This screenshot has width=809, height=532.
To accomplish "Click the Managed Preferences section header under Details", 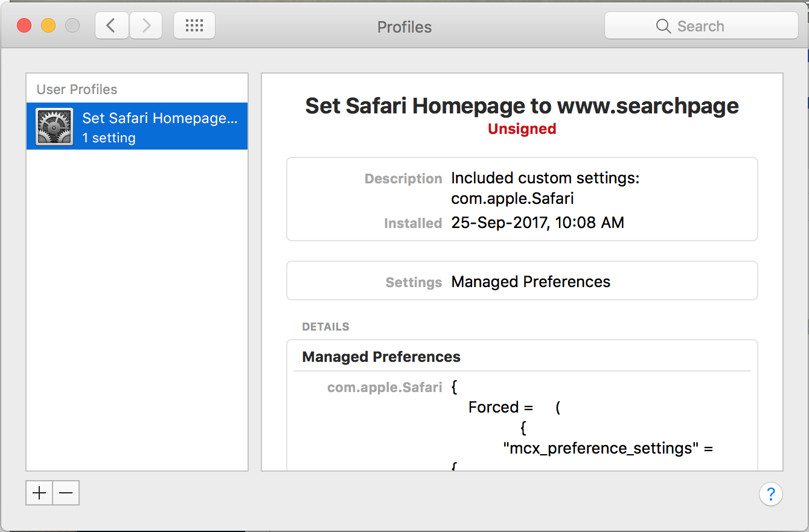I will [x=381, y=356].
